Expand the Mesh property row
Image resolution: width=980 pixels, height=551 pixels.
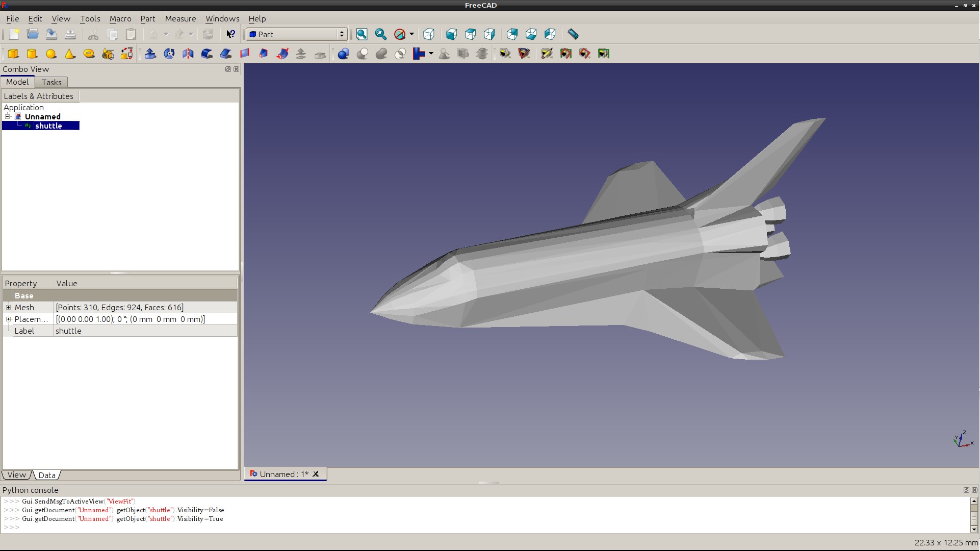(x=8, y=307)
